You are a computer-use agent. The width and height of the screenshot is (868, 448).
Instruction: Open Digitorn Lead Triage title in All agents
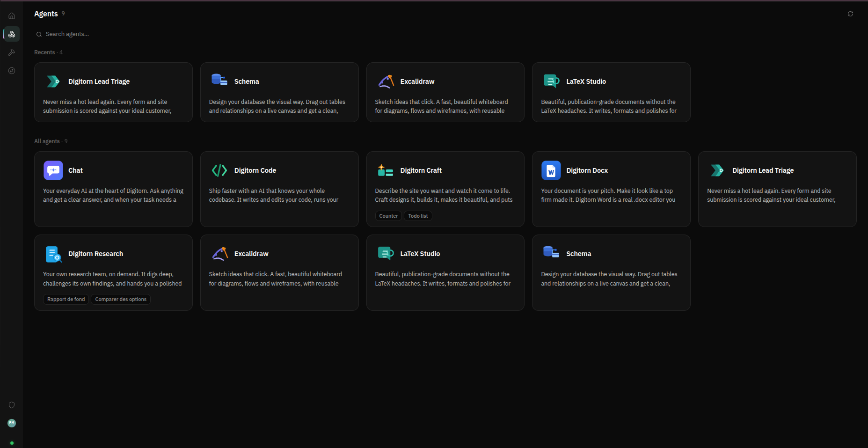click(763, 170)
